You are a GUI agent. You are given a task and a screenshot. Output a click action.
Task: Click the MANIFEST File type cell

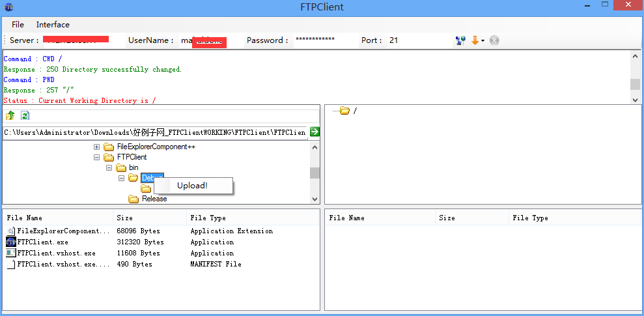tap(216, 265)
